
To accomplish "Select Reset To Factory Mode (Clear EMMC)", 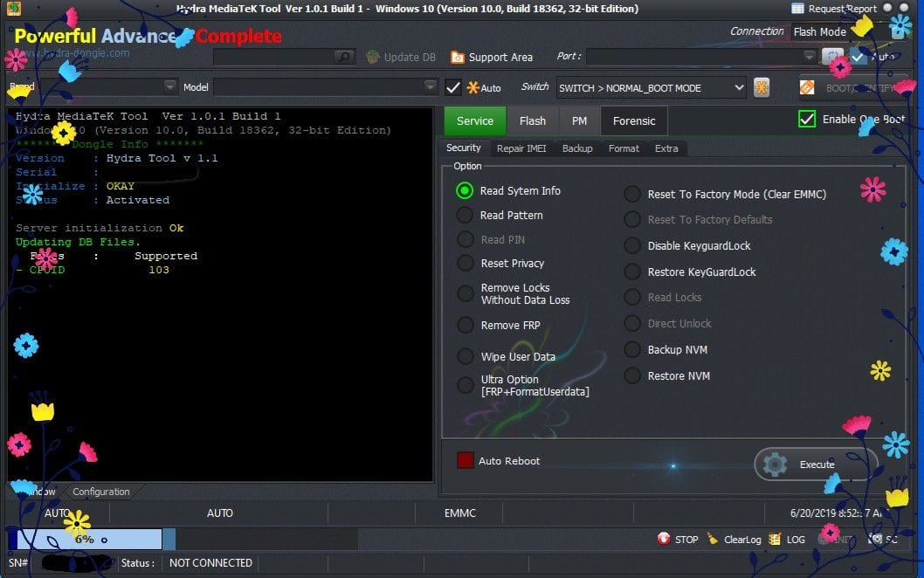I will coord(632,194).
